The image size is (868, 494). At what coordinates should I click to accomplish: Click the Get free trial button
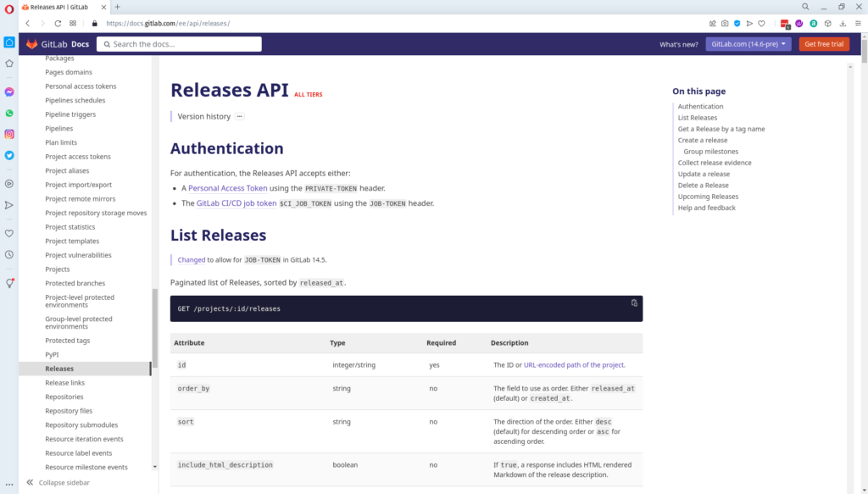coord(824,44)
